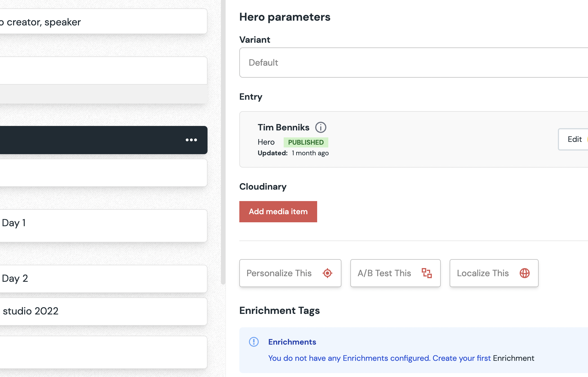Click the A/B Test This squares icon
Viewport: 588px width, 377px height.
click(426, 273)
